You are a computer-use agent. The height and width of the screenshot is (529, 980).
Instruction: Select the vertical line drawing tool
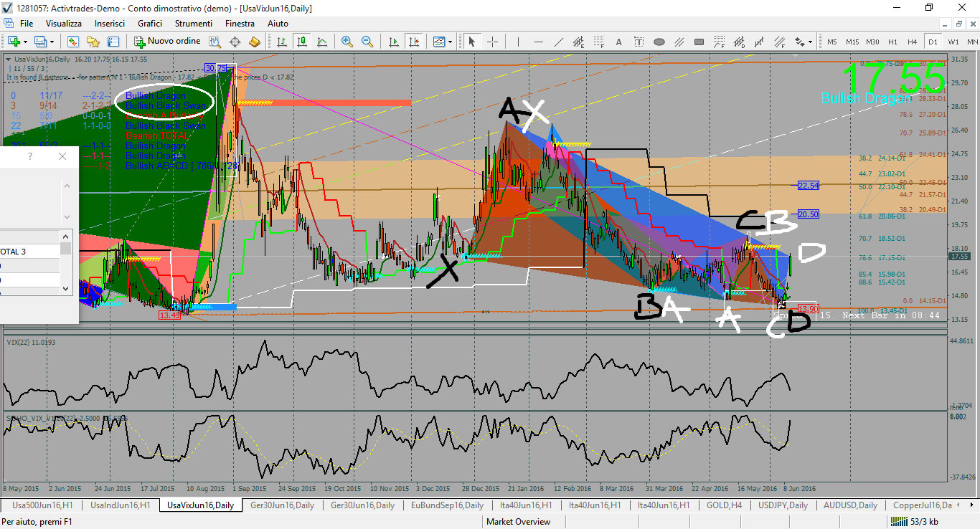point(518,42)
